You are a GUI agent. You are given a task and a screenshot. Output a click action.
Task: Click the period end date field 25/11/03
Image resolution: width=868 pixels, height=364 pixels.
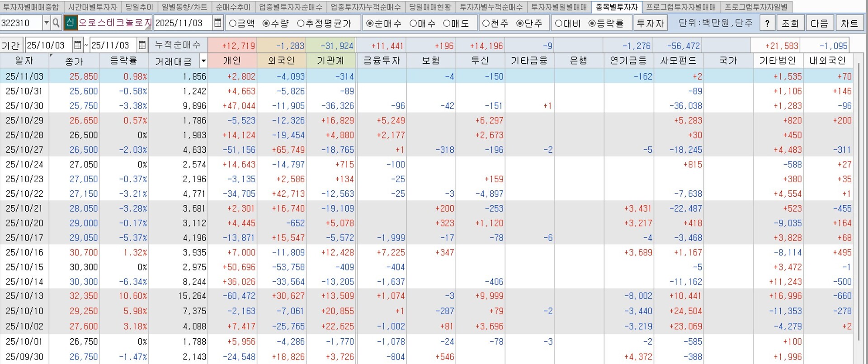[113, 45]
